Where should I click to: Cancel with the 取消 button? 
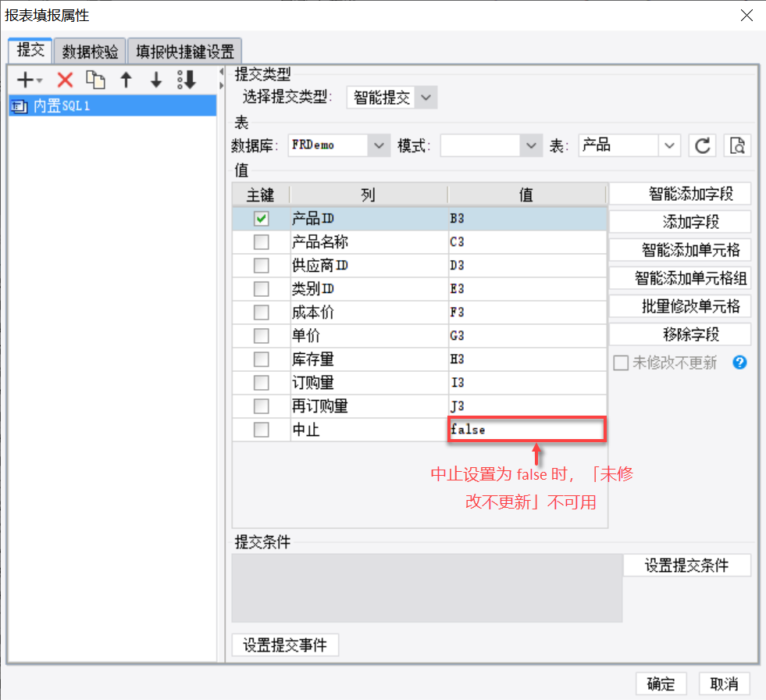[x=724, y=684]
